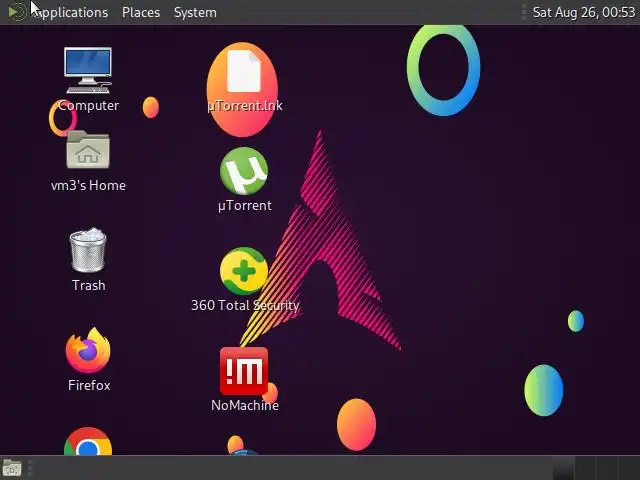Click the 'Computer' text label
This screenshot has height=480, width=640.
coord(89,105)
